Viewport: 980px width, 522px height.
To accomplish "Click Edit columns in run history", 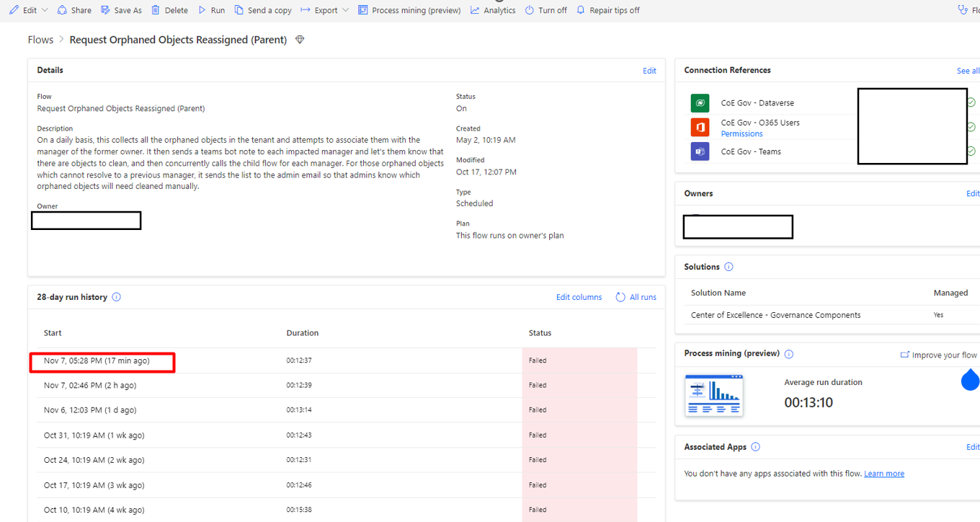I will [x=579, y=297].
